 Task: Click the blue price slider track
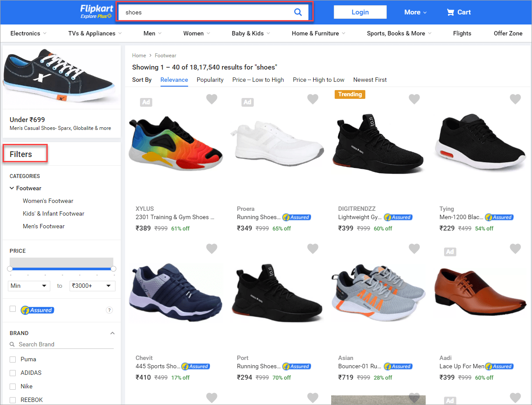click(62, 269)
